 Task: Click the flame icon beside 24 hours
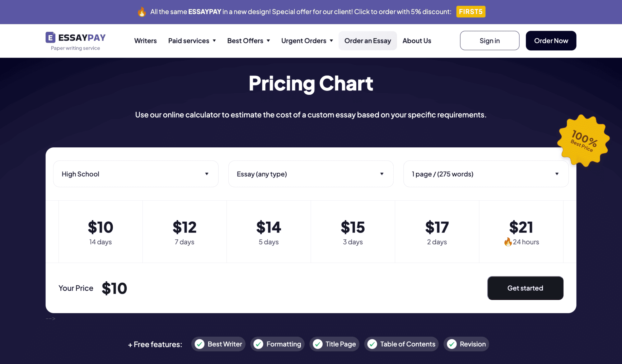[x=508, y=242]
